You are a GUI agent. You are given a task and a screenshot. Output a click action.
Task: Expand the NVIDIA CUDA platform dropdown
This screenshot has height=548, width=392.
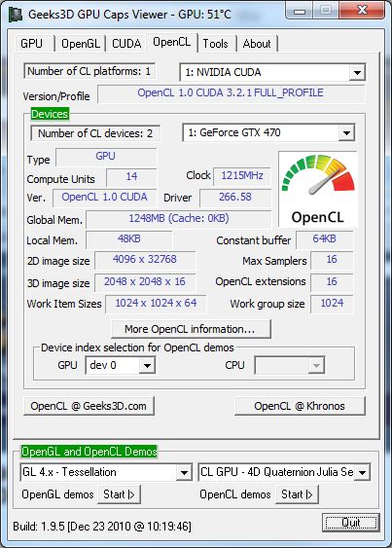click(357, 72)
